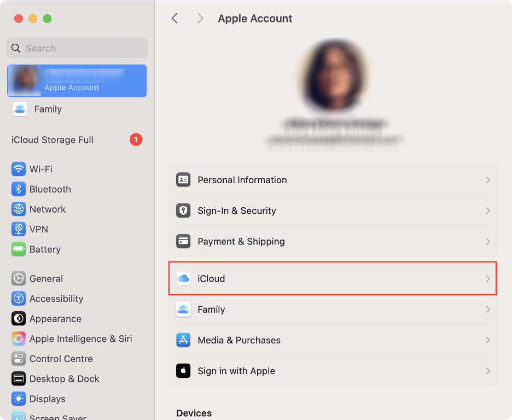
Task: Open Media & Purchases via its chevron
Action: 488,340
